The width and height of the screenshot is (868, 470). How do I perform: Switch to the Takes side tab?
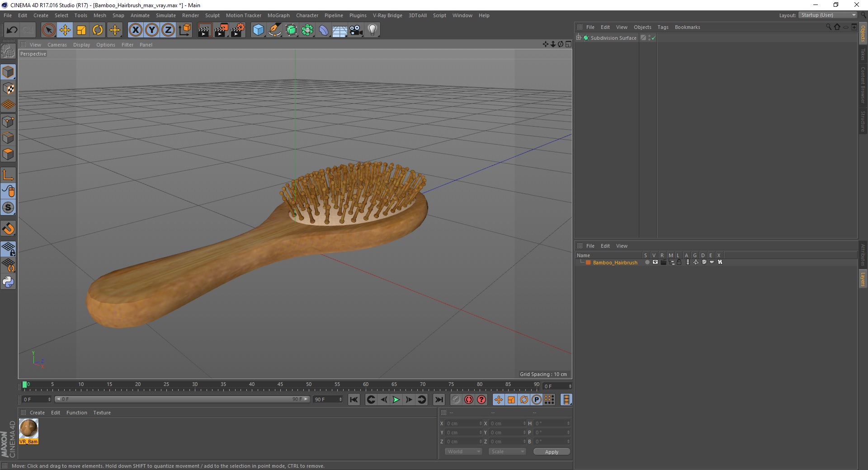pyautogui.click(x=863, y=55)
